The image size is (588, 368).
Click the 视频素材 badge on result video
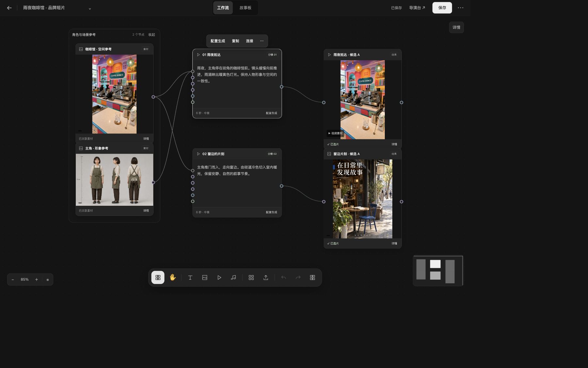tap(335, 133)
